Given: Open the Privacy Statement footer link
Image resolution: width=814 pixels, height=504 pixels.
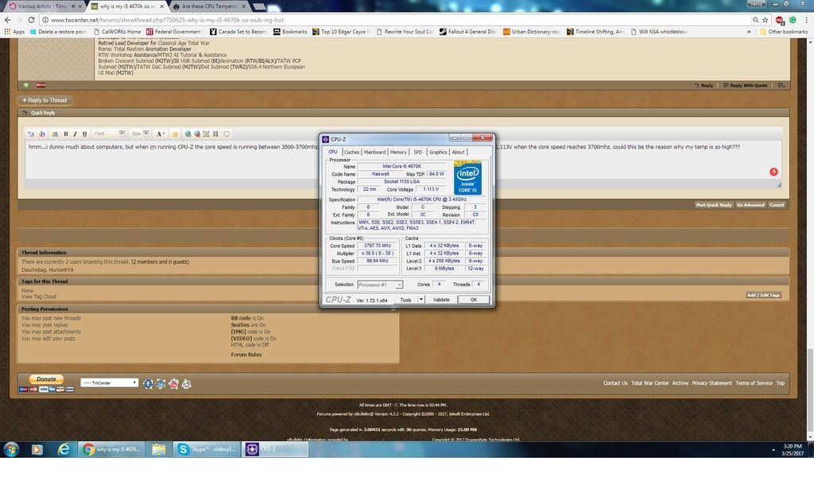Looking at the screenshot, I should pyautogui.click(x=711, y=383).
